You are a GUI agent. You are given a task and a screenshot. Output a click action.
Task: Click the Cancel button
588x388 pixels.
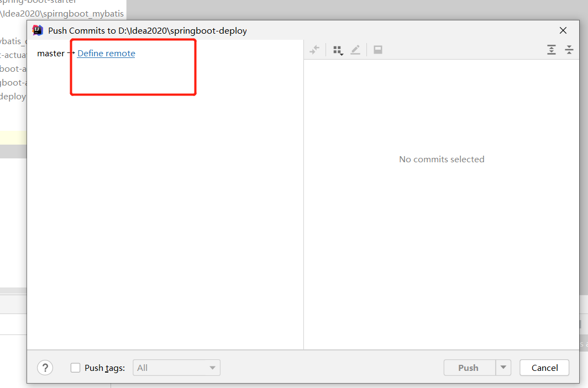click(544, 368)
